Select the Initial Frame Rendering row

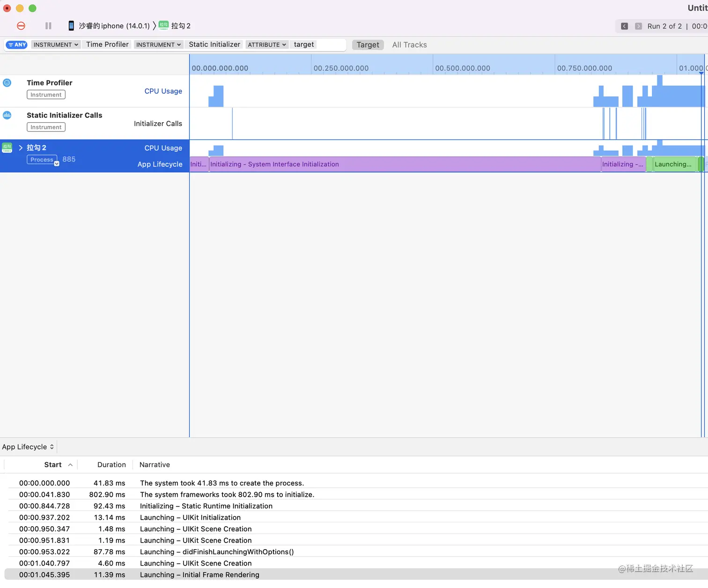coord(356,575)
